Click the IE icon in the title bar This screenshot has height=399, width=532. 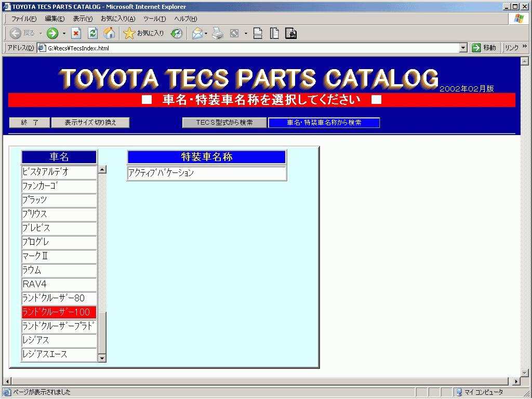tap(6, 6)
